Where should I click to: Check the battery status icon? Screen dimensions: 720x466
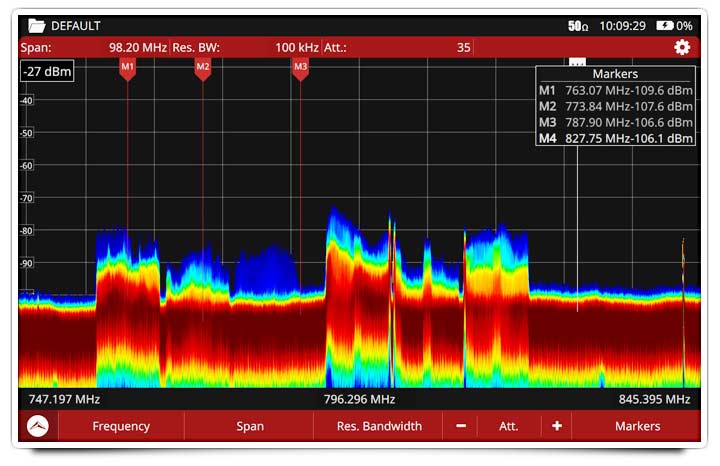point(664,26)
